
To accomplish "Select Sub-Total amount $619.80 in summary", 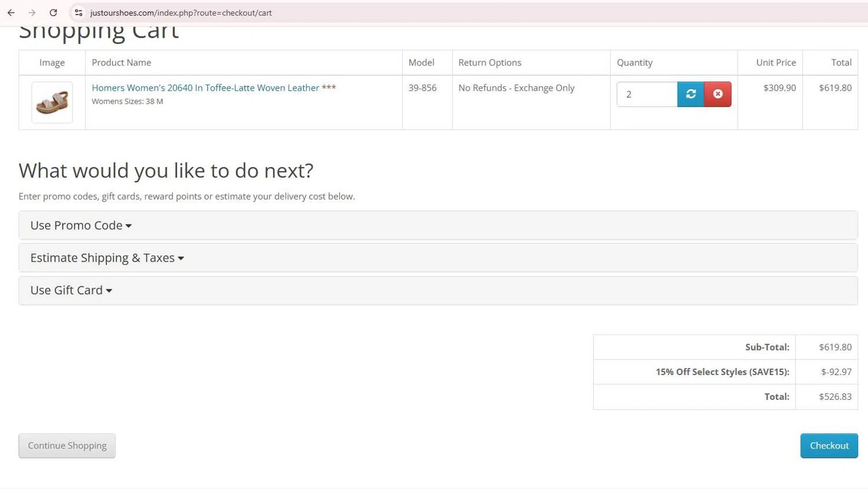I will coord(835,347).
